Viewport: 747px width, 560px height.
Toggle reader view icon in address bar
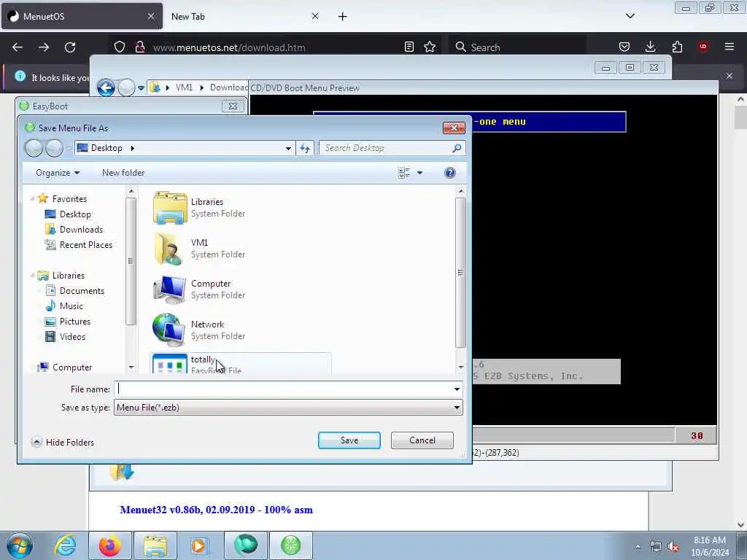point(409,47)
